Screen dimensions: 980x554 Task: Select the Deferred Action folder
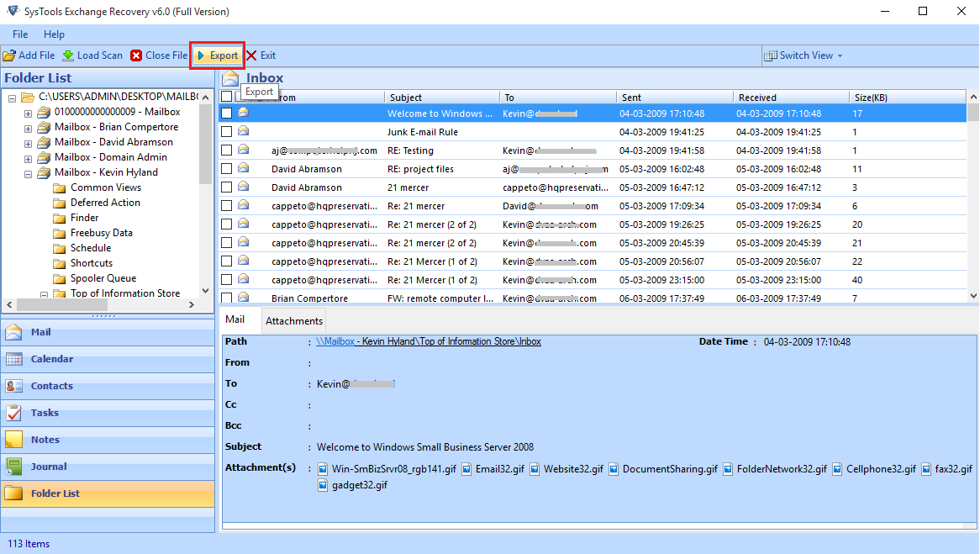105,203
